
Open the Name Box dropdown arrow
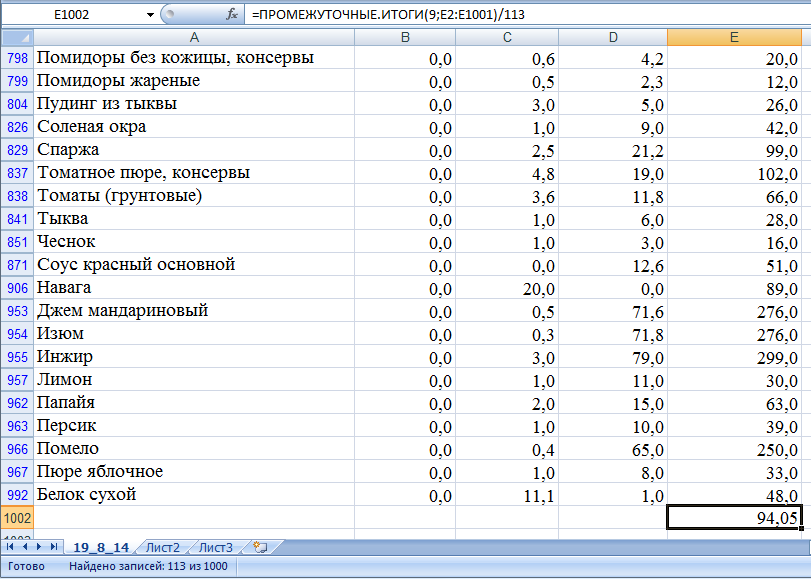click(150, 14)
